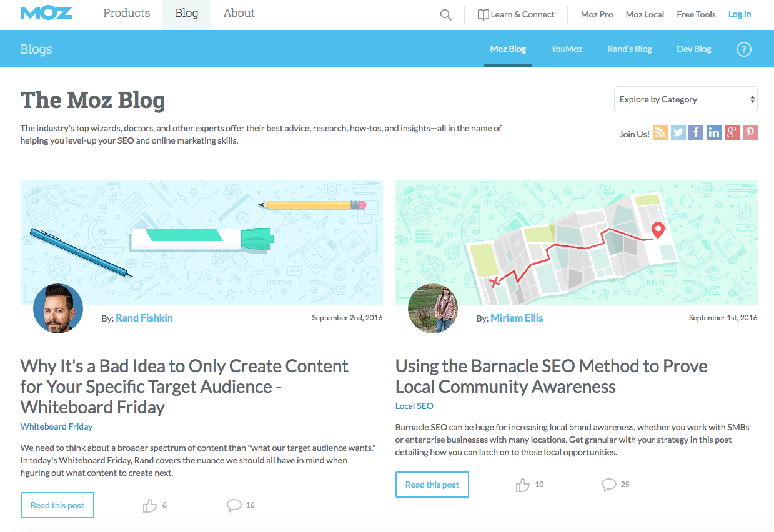Like the Whiteboard Friday post thumbs-up
This screenshot has width=774, height=532.
click(x=150, y=505)
